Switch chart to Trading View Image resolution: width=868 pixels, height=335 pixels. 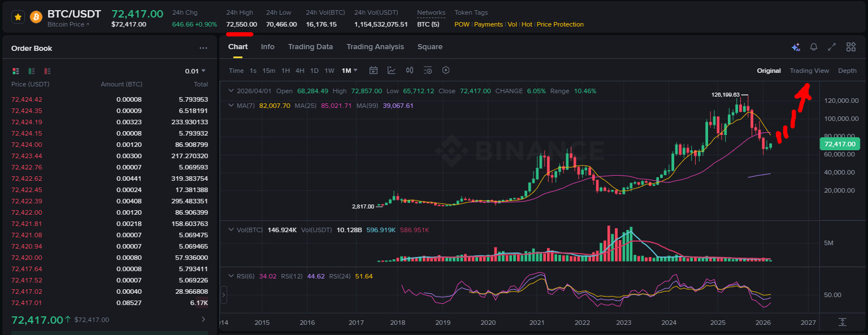tap(809, 71)
